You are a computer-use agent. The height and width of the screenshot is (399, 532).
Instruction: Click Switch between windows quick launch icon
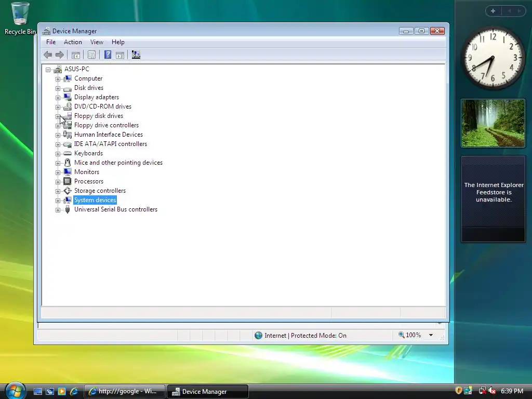pyautogui.click(x=49, y=392)
